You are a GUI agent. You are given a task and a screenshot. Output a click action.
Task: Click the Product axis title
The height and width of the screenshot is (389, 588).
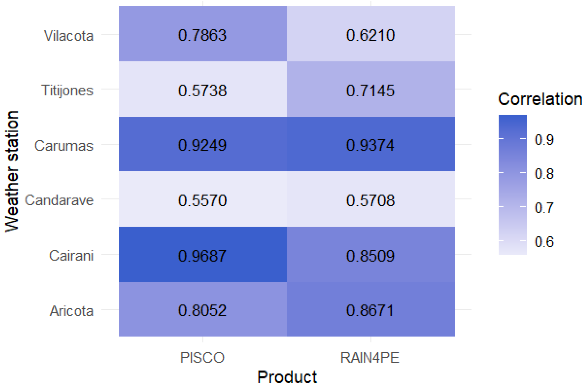click(287, 377)
